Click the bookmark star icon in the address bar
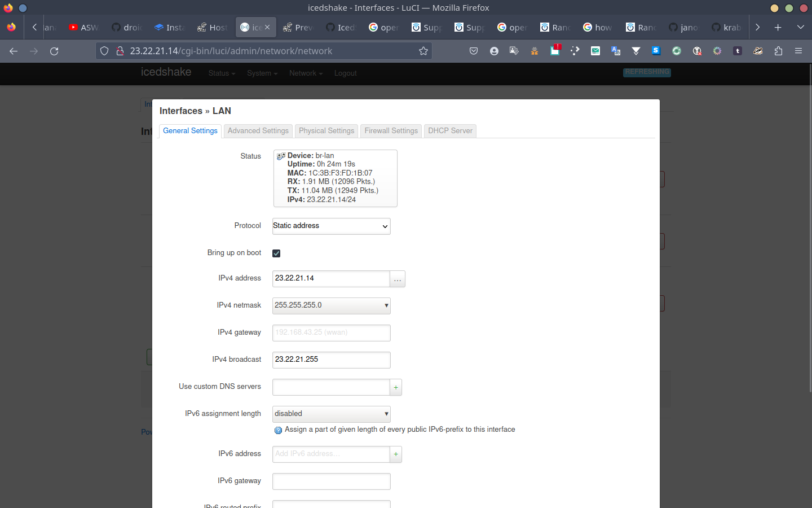This screenshot has height=508, width=812. tap(423, 51)
